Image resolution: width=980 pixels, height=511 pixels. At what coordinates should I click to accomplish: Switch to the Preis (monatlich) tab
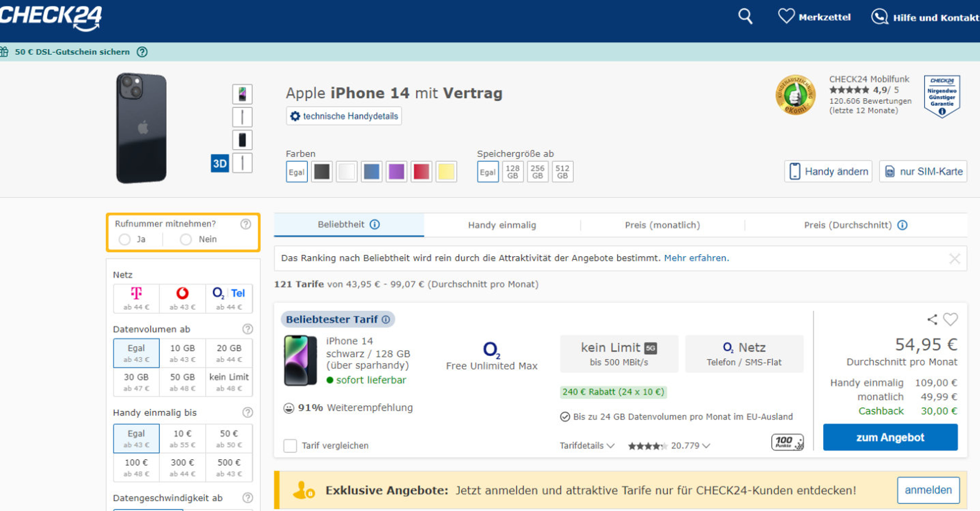662,225
